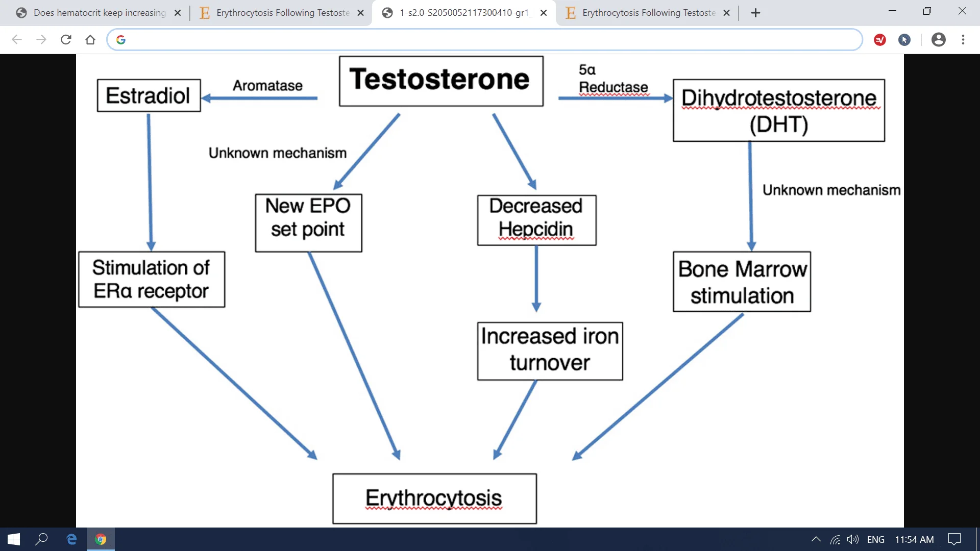Close the active 1-s2.0 image tab
This screenshot has height=551, width=980.
(x=544, y=13)
